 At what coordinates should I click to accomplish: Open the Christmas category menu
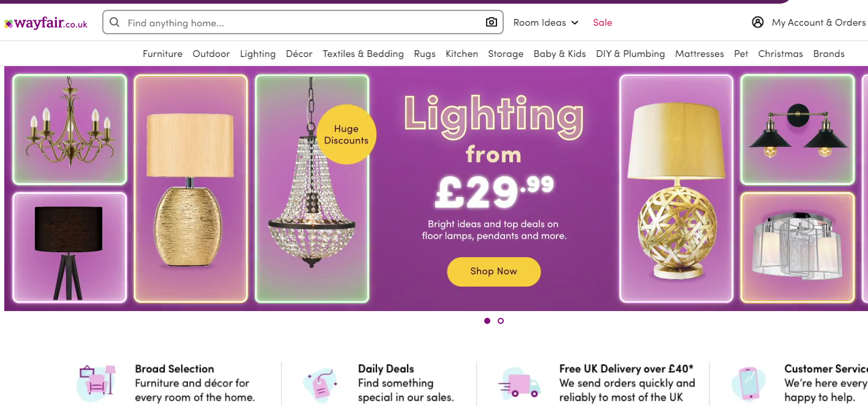[780, 54]
